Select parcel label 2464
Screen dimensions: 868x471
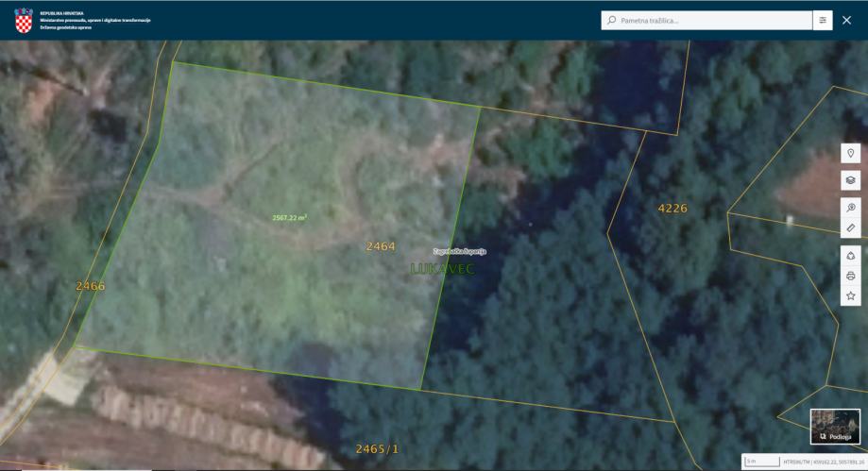tap(381, 246)
